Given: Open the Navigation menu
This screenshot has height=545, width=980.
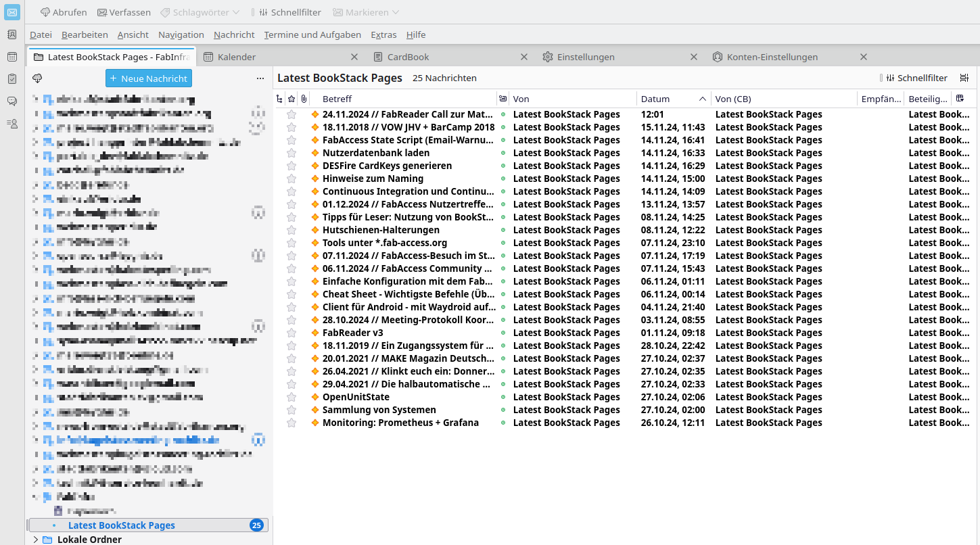Looking at the screenshot, I should tap(181, 34).
